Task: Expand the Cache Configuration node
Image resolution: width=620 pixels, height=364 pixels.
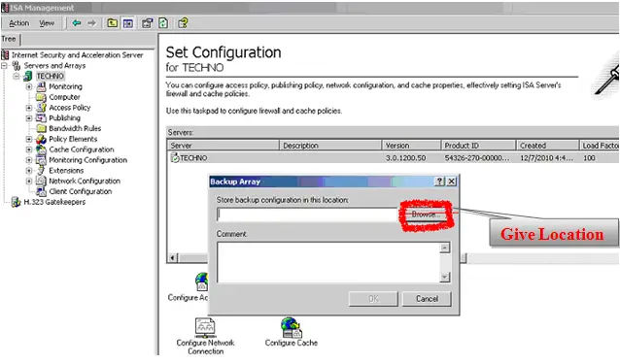Action: tap(29, 149)
